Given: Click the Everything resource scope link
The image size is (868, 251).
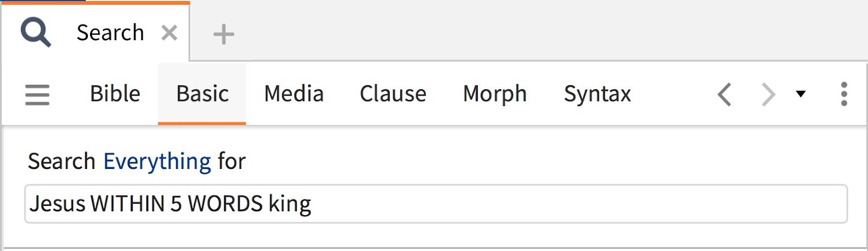Looking at the screenshot, I should tap(157, 161).
